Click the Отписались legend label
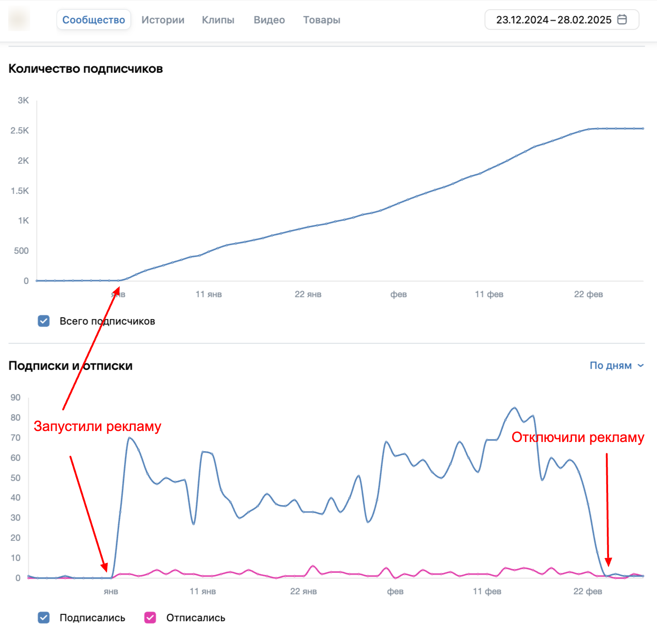 (196, 617)
